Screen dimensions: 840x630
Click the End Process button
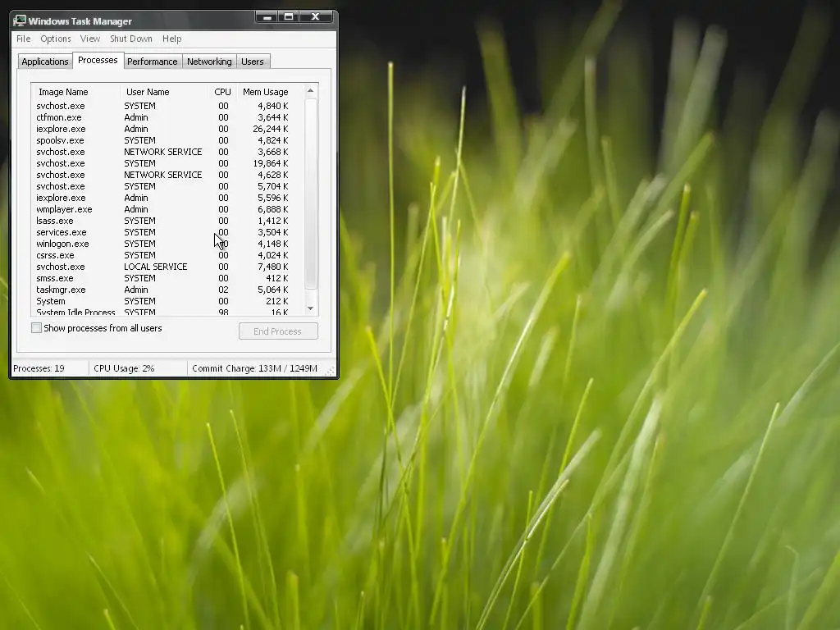click(x=278, y=331)
